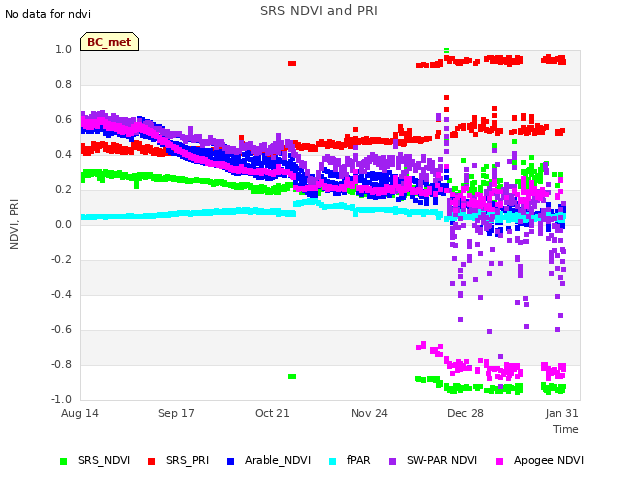
Task: Click the -0.8 y-axis tick label
Action: coord(61,364)
